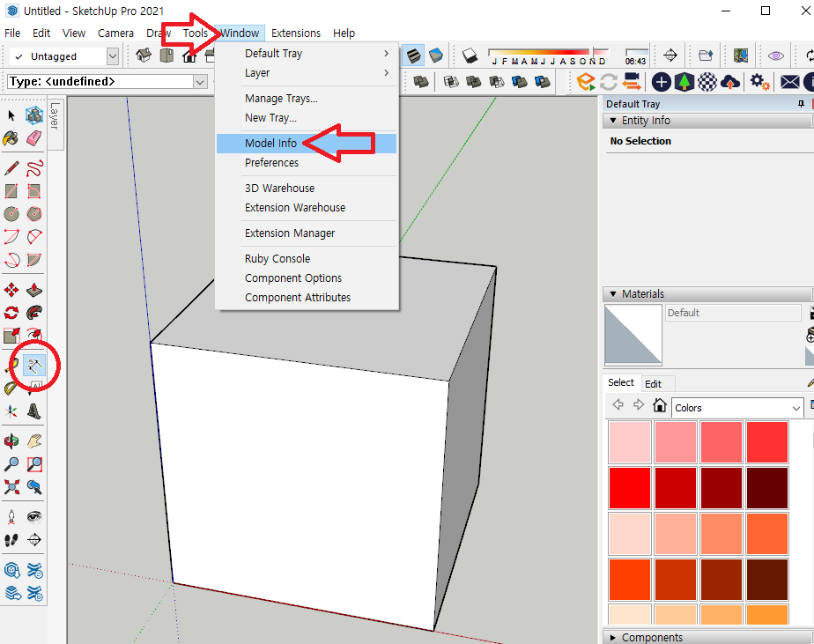
Task: Go back in the materials browser
Action: (x=618, y=404)
